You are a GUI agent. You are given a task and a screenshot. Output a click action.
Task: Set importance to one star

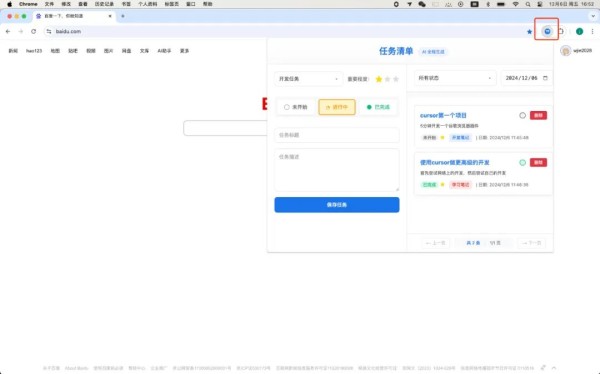pos(379,79)
